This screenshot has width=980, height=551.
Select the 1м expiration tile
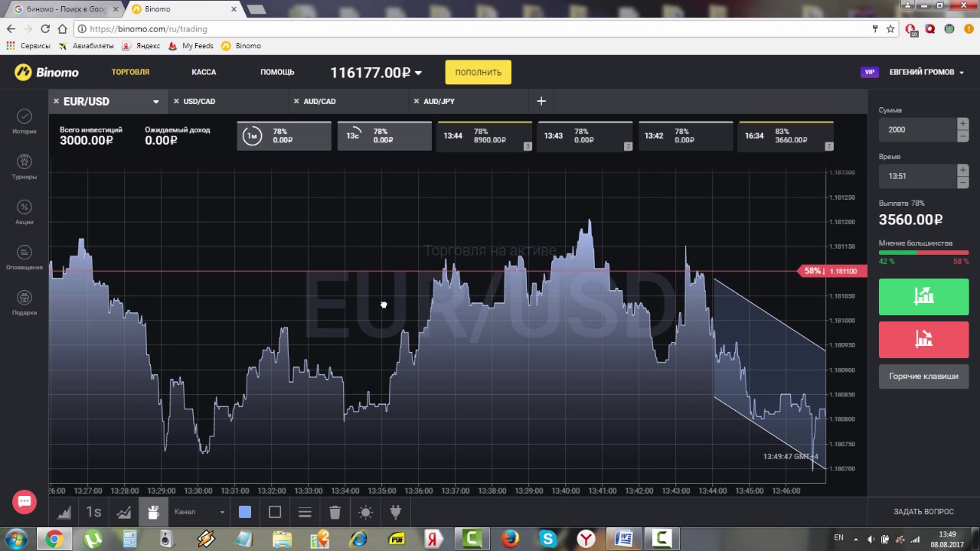(x=284, y=135)
